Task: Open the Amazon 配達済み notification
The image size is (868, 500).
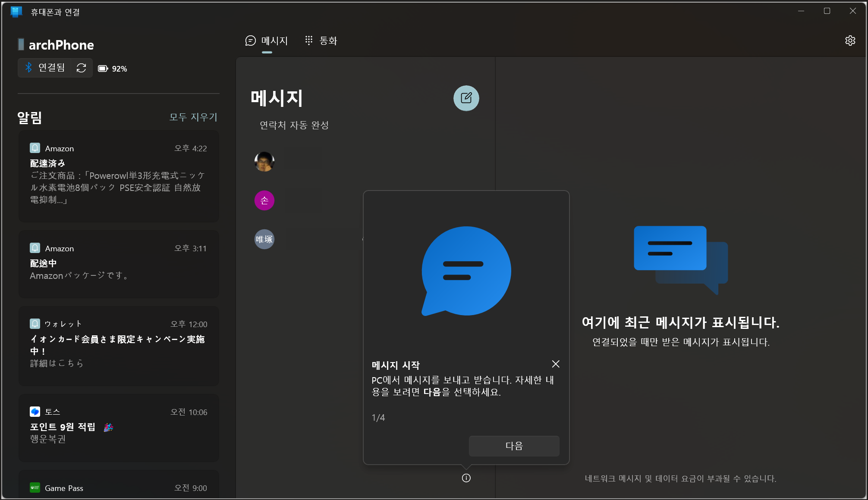Action: (119, 177)
